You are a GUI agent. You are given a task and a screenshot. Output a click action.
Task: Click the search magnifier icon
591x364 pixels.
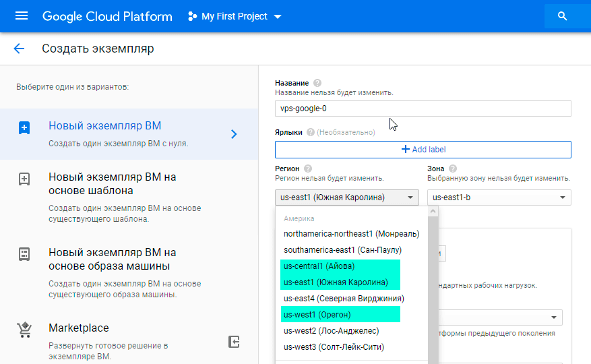tap(563, 16)
